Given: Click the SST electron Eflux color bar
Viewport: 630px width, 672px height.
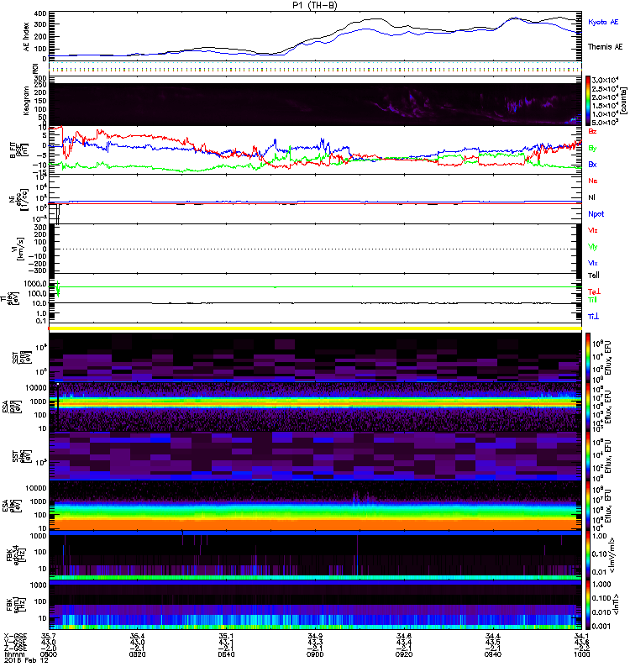Looking at the screenshot, I should pos(588,456).
